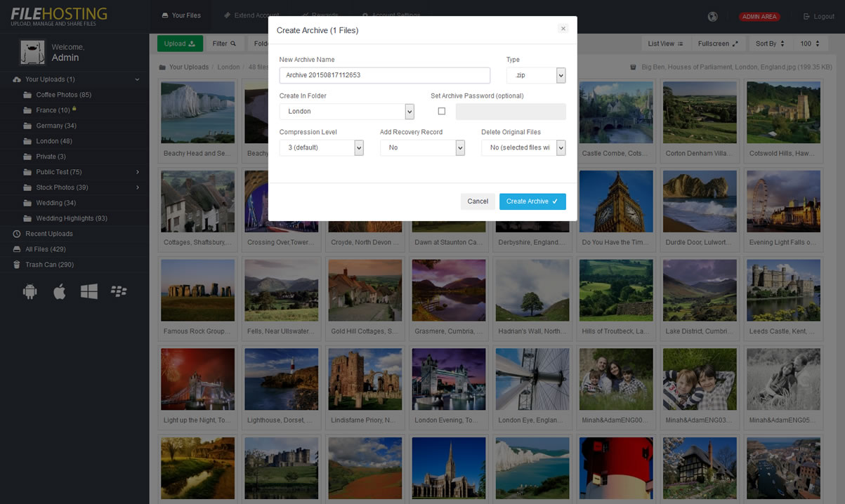Open the Sort By dropdown
This screenshot has width=845, height=504.
(770, 44)
